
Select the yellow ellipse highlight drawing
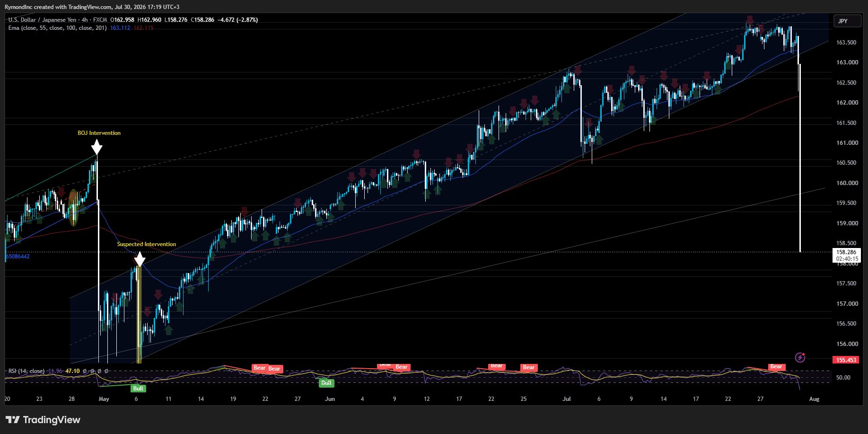pos(73,208)
